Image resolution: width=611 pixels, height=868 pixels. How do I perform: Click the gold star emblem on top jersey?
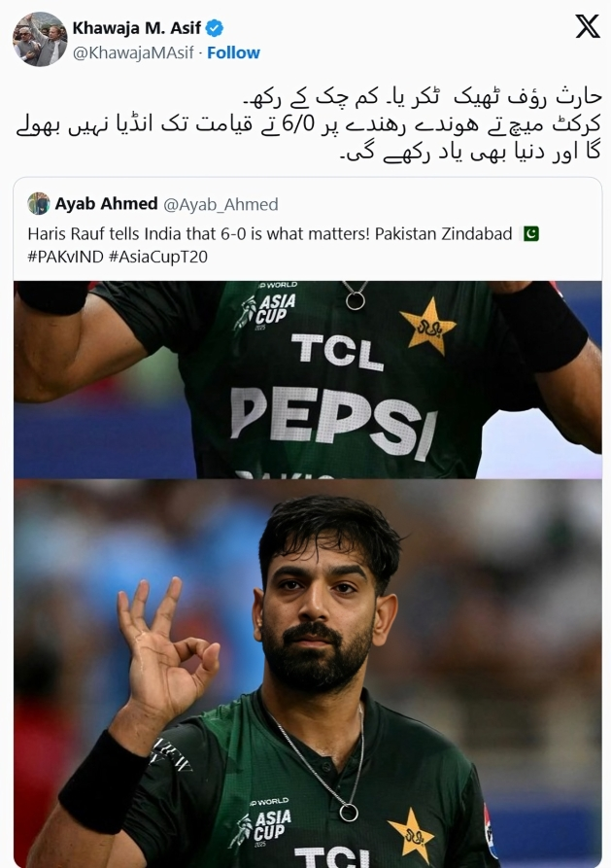click(x=427, y=326)
